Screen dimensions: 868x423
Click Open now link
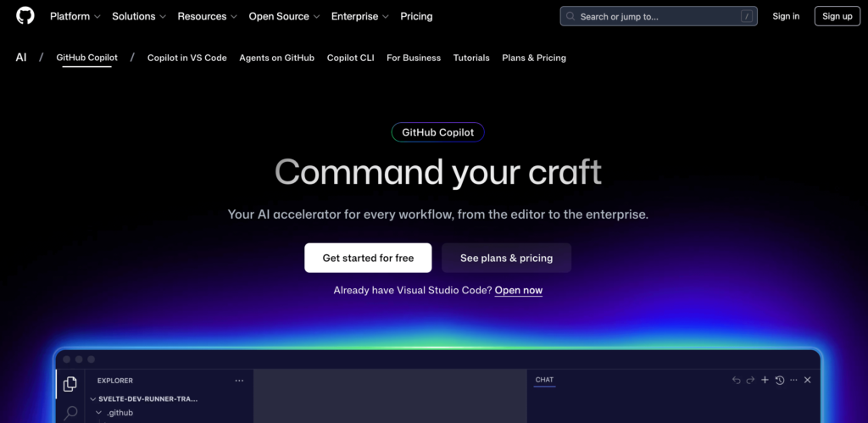[x=519, y=290]
